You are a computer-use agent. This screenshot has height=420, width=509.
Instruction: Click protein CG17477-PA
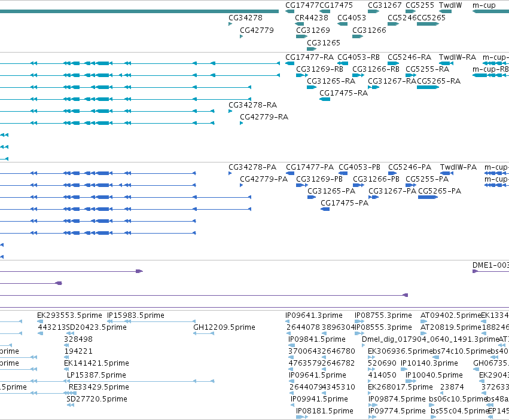[310, 167]
